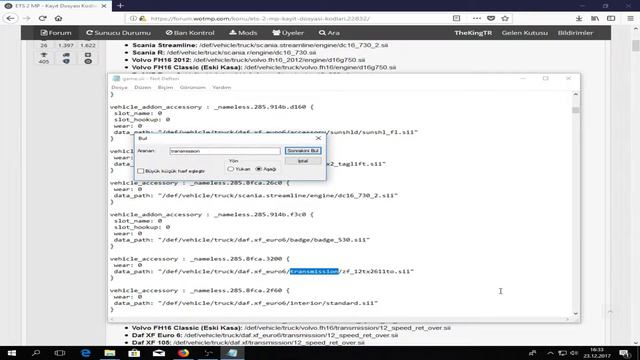This screenshot has width=640, height=360.
Task: Open TheKingTR user menu
Action: (x=473, y=33)
